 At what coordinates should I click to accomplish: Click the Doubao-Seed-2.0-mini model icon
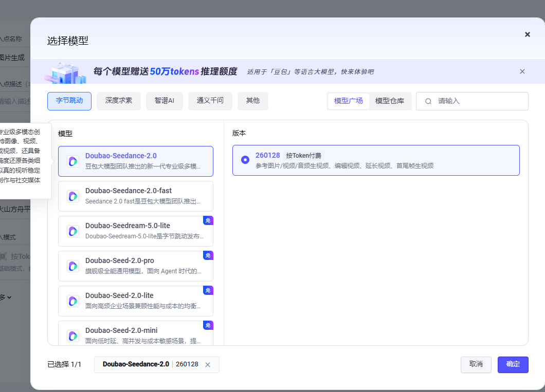[x=73, y=335]
